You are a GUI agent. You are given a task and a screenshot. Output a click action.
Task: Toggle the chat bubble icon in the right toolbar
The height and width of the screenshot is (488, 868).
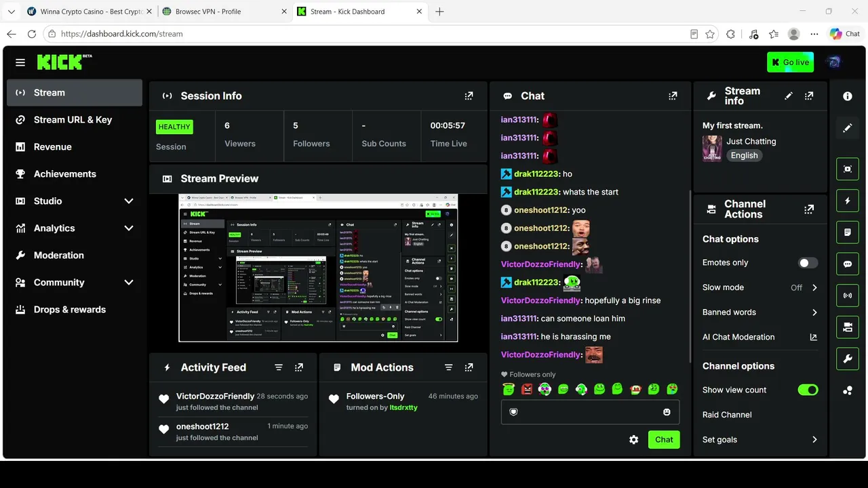click(848, 264)
